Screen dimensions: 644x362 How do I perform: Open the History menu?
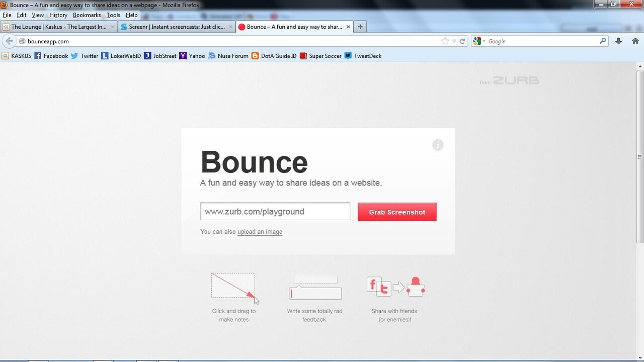(58, 15)
